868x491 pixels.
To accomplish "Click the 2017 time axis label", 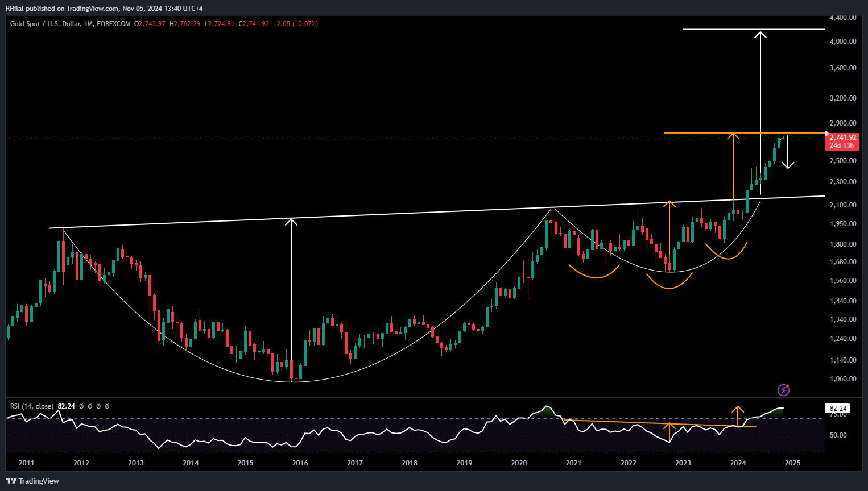I will [x=355, y=463].
